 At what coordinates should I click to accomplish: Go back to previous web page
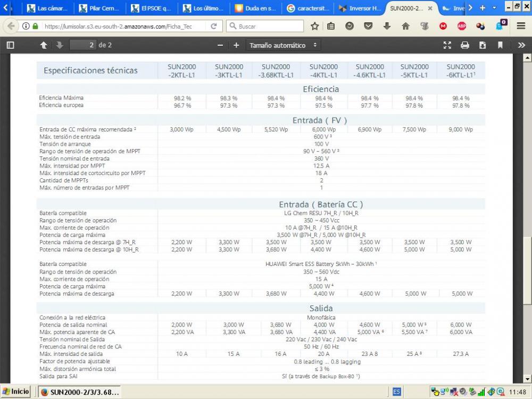click(11, 26)
